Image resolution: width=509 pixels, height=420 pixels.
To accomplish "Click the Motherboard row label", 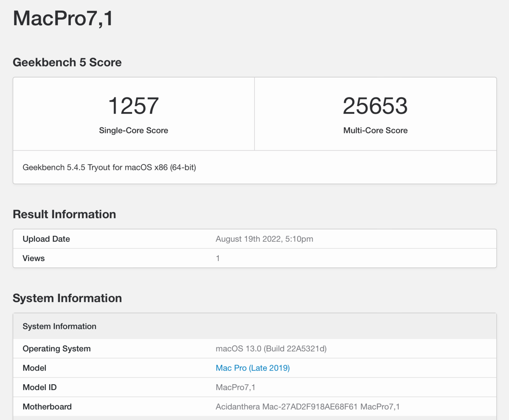I will tap(47, 407).
